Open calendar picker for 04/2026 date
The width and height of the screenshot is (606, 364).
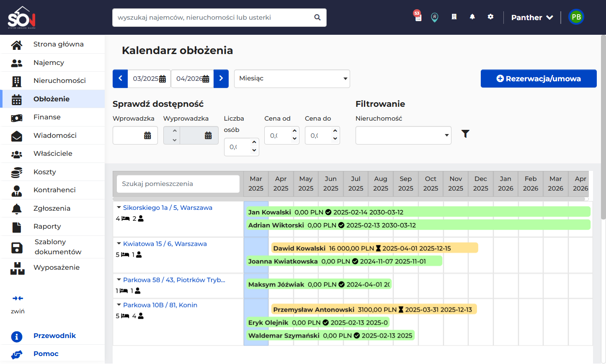tap(206, 79)
